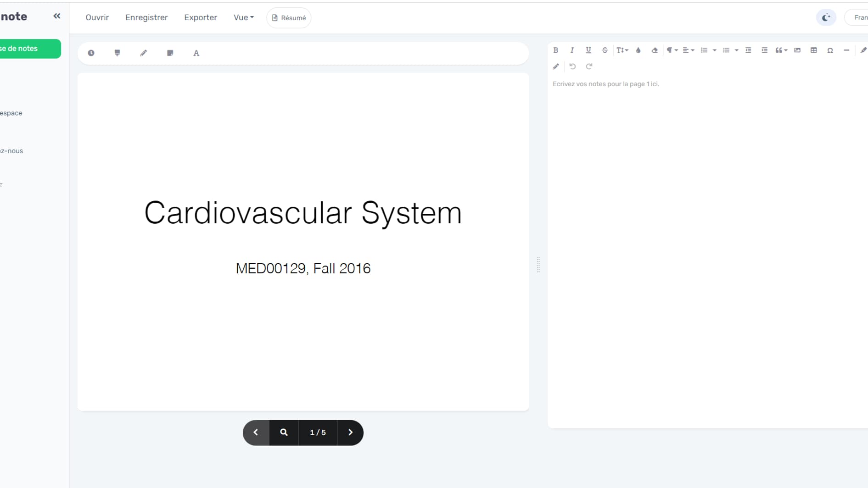This screenshot has width=868, height=488.
Task: Toggle italic formatting in notes
Action: point(572,50)
